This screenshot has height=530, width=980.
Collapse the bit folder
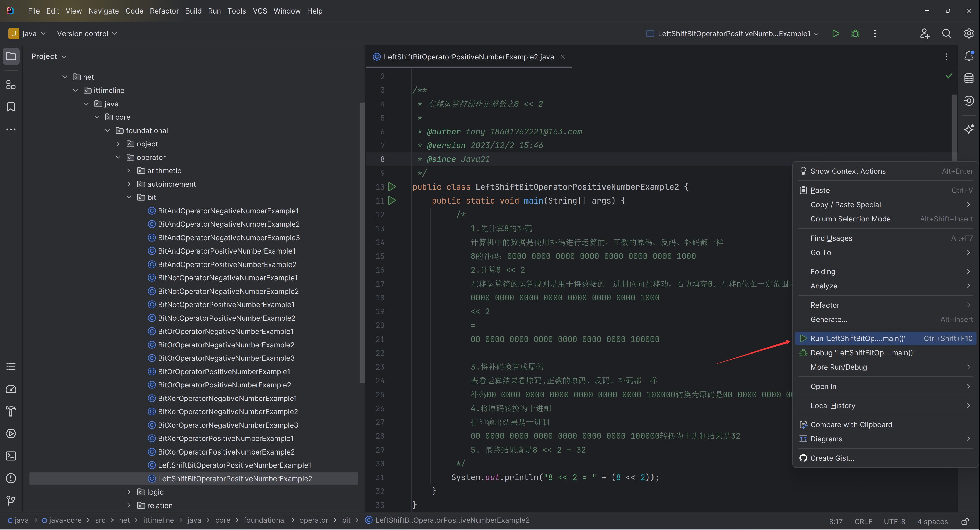click(129, 197)
